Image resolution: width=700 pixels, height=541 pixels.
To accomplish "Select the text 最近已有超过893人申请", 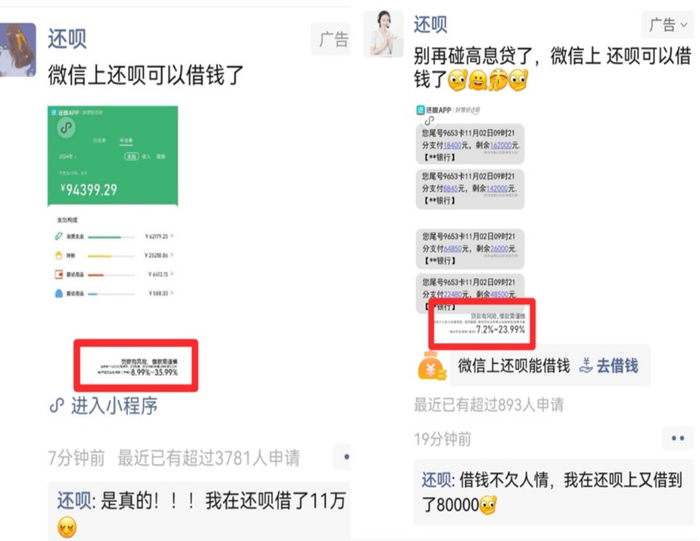I will pos(489,405).
